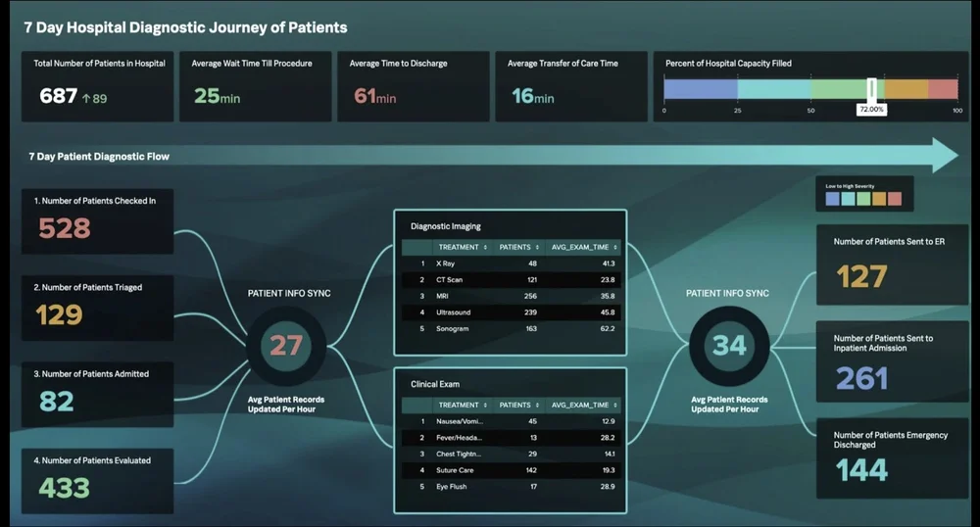
Task: Click the Sonogram average exam time 62.2
Action: tap(607, 328)
